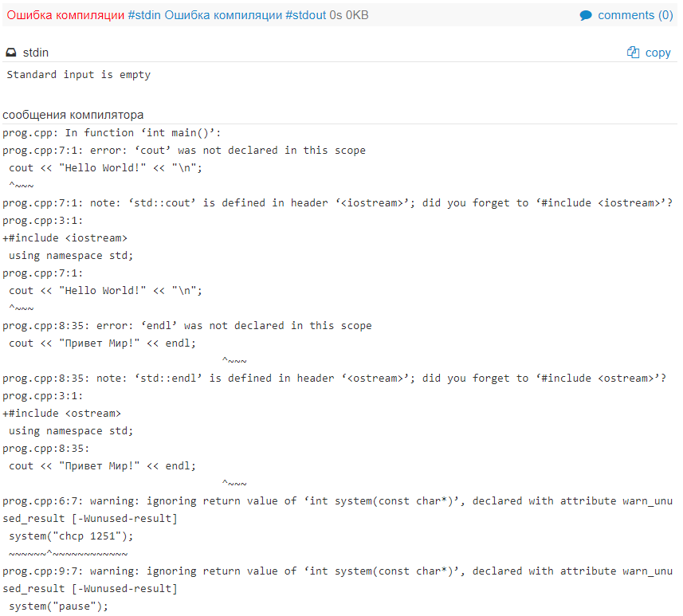Viewport: 683px width, 616px height.
Task: Click the copy link for stdin
Action: point(657,53)
